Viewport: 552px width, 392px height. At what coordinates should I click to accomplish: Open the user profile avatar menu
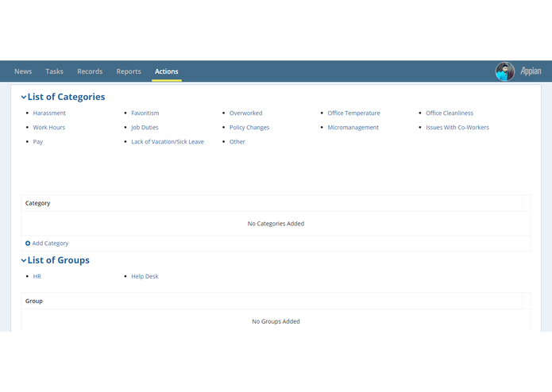(505, 71)
